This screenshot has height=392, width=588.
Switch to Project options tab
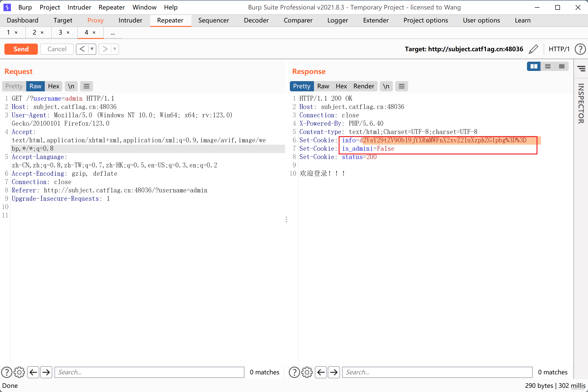426,20
